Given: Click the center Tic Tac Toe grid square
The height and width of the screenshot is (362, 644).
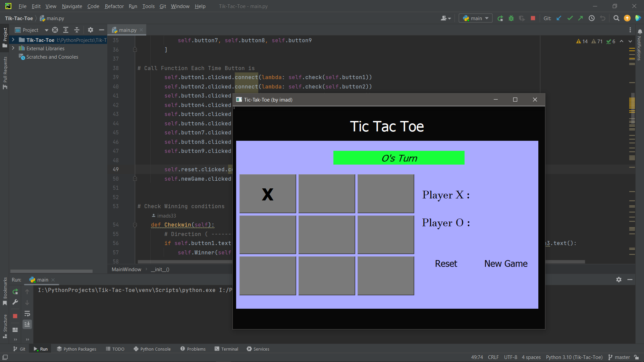Looking at the screenshot, I should click(326, 234).
